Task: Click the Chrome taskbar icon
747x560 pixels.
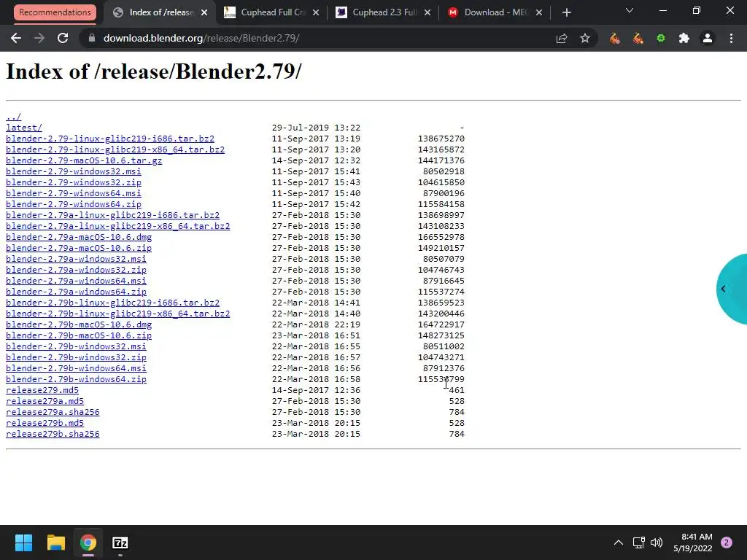Action: coord(88,542)
